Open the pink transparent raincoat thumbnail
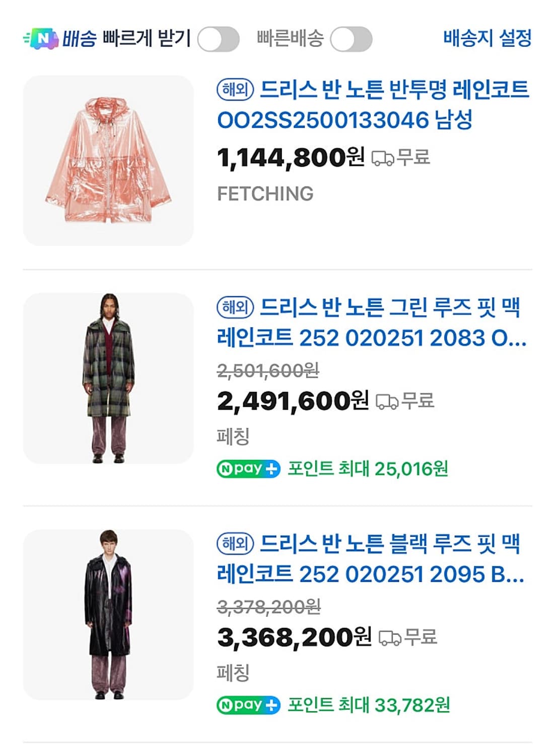This screenshot has width=555, height=756. coord(108,160)
